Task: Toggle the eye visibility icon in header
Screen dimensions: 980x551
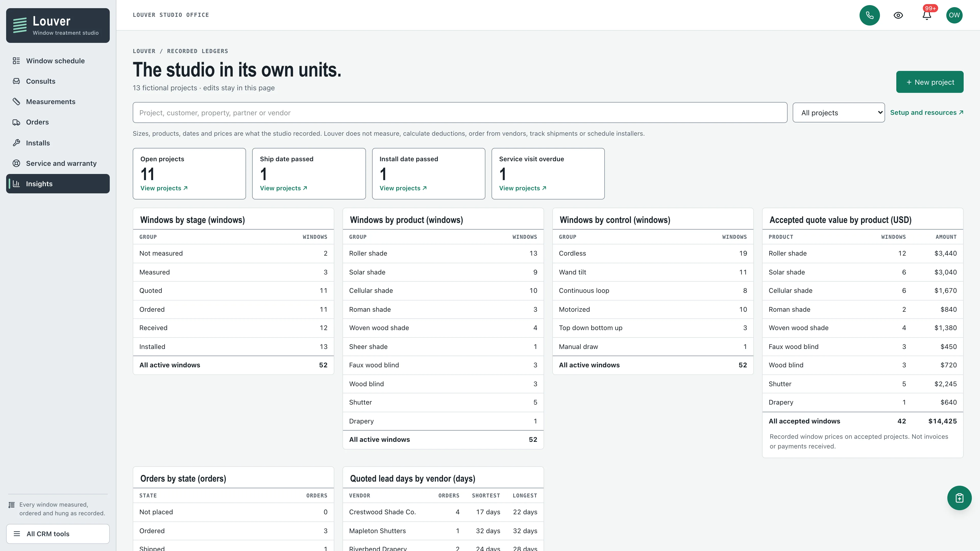Action: (898, 15)
